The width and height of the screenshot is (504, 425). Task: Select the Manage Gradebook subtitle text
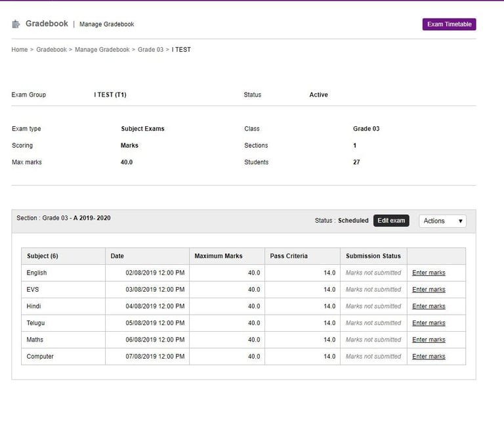point(107,24)
